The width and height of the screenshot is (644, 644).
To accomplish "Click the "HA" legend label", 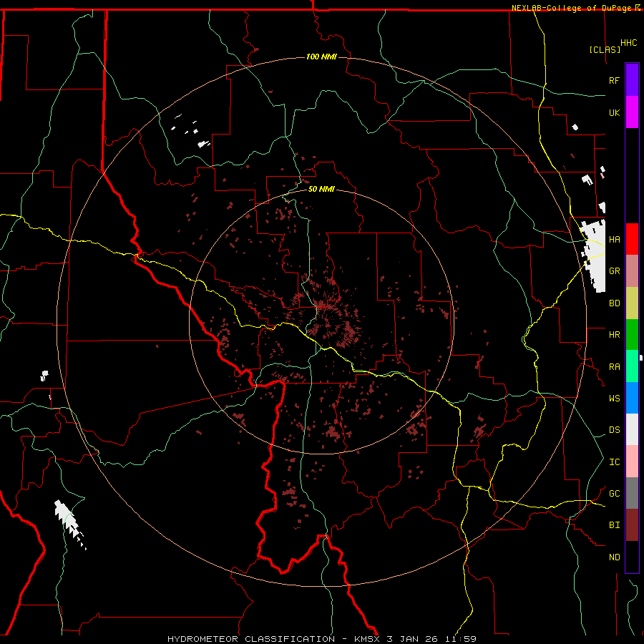I will tap(614, 240).
